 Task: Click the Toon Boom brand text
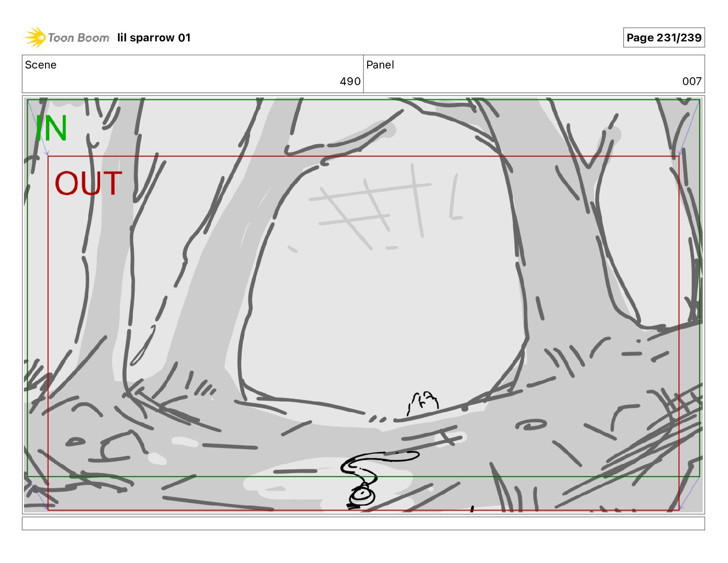[x=79, y=38]
